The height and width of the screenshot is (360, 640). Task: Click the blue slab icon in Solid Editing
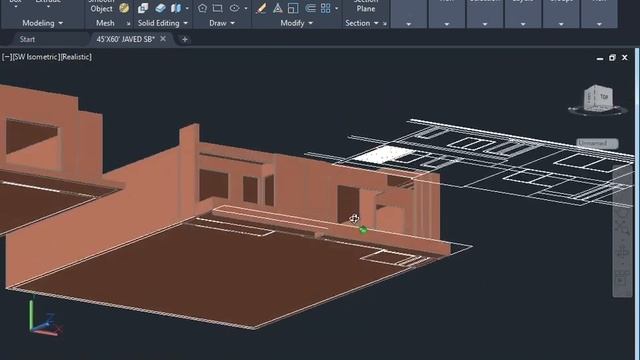(x=160, y=8)
